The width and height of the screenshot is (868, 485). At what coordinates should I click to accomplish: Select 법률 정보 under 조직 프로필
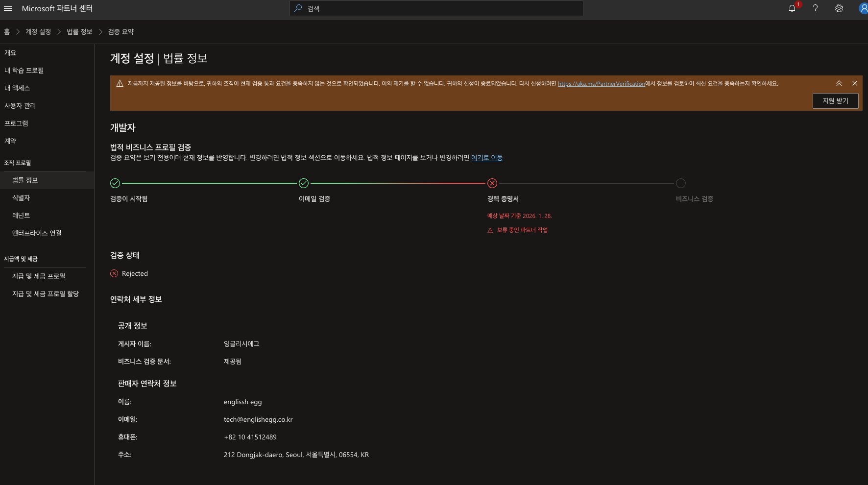47,180
